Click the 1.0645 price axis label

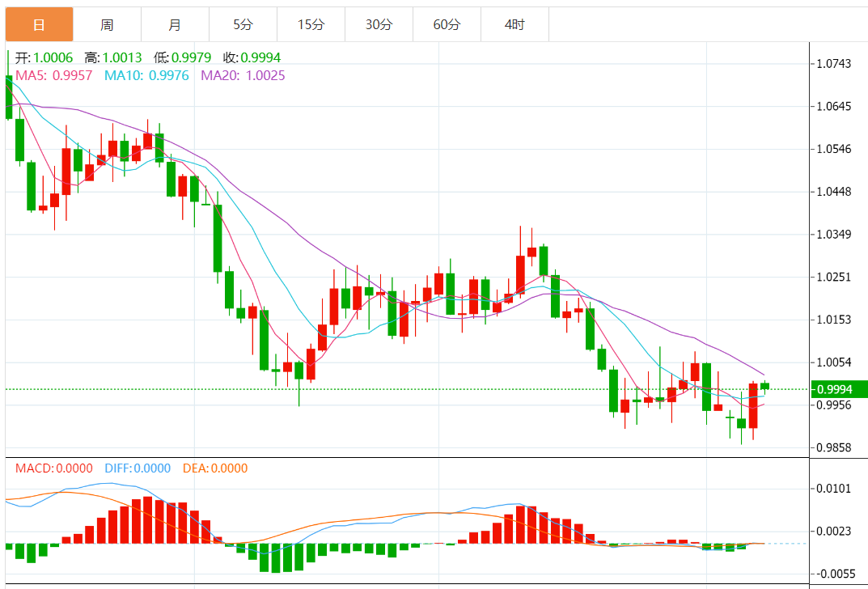point(834,106)
